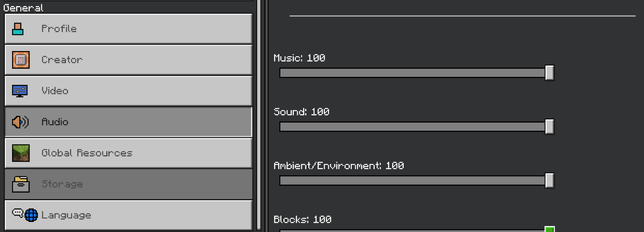Screen dimensions: 644x232
Task: Click the Sound volume slider handle
Action: tap(549, 127)
